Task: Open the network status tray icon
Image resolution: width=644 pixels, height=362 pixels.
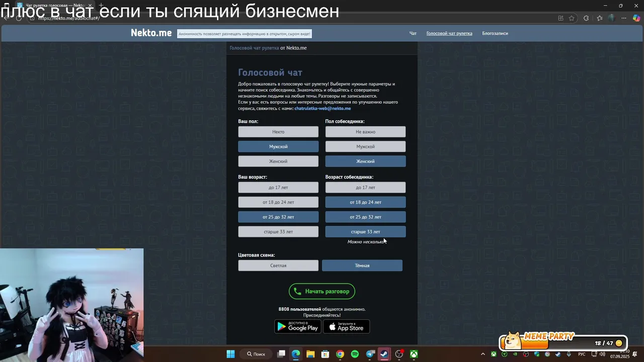Action: tap(594, 354)
